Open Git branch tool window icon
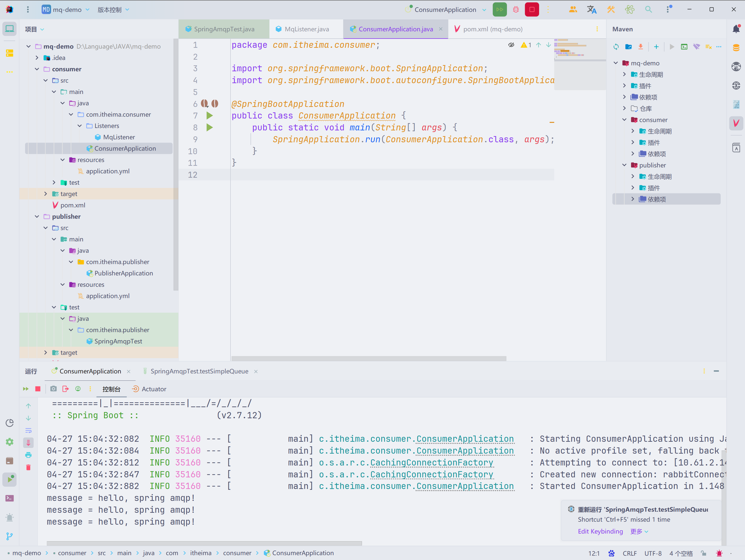 coord(9,536)
